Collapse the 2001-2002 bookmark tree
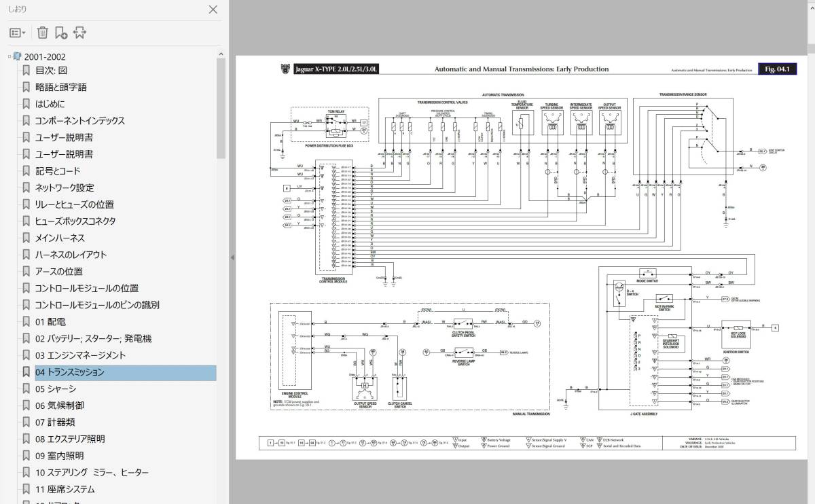This screenshot has height=504, width=815. coord(10,57)
